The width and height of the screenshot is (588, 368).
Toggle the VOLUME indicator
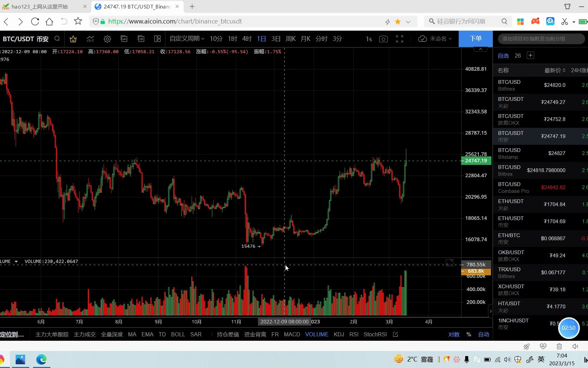316,334
